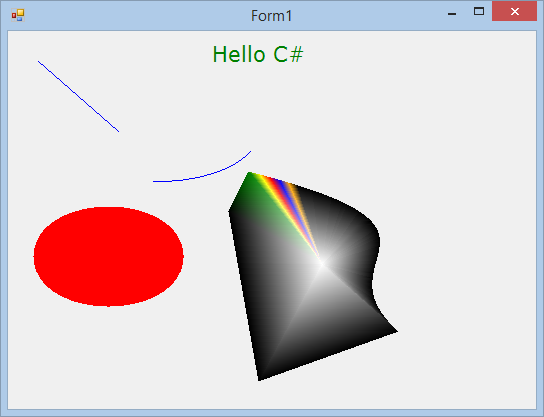Click the Form1 application icon in title bar
This screenshot has height=417, width=544.
tap(18, 15)
